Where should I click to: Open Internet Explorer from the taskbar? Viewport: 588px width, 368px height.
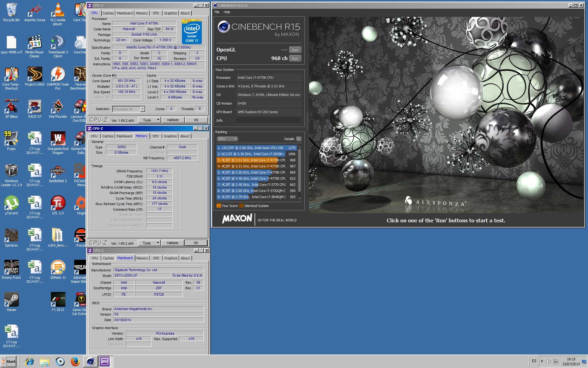[29, 362]
